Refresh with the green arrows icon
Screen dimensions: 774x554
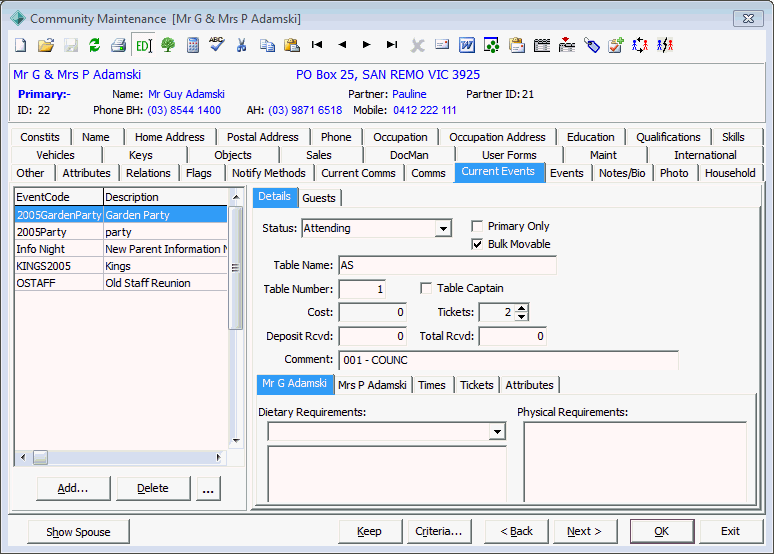click(95, 45)
